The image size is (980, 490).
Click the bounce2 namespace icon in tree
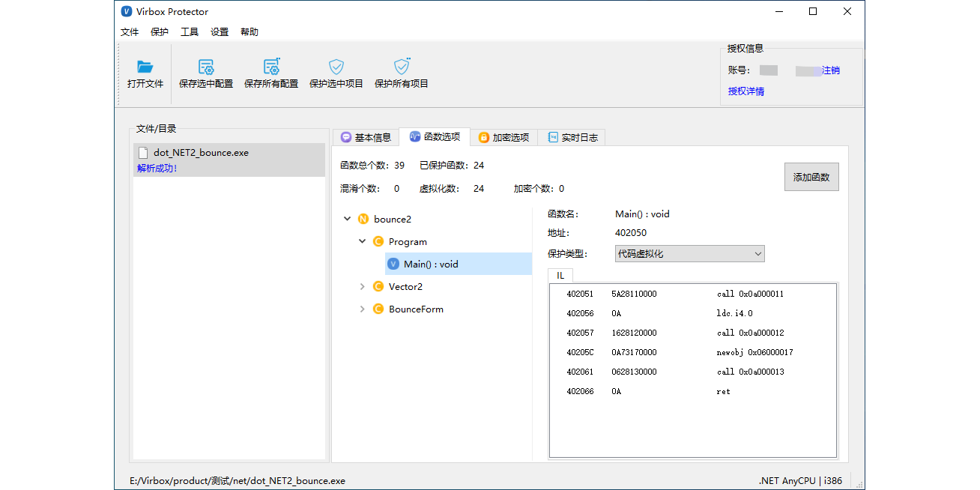(x=363, y=220)
